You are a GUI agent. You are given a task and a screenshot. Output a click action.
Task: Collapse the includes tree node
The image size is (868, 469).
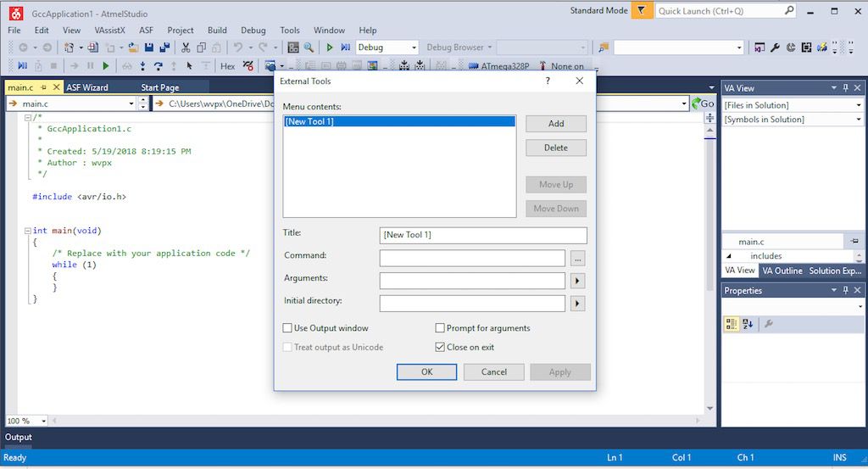tap(729, 256)
